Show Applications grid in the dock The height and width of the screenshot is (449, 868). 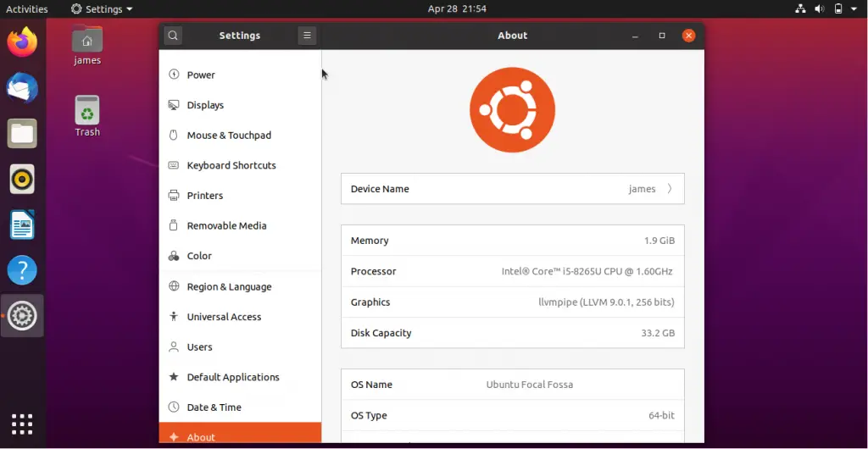[x=22, y=424]
